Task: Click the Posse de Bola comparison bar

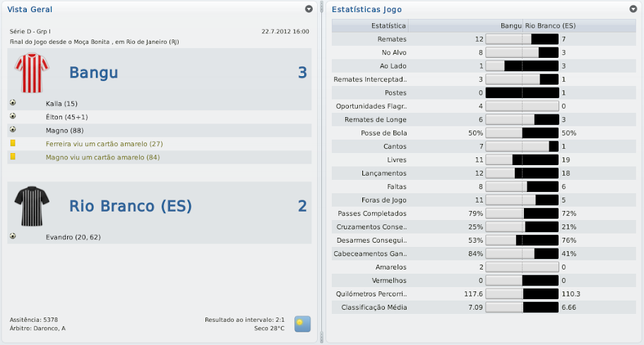Action: (x=523, y=133)
